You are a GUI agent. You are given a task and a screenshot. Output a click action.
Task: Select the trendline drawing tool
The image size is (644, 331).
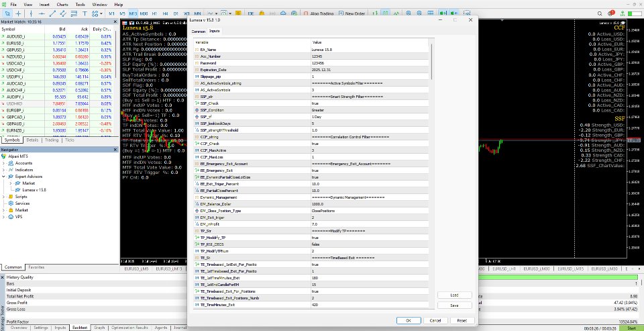click(52, 13)
